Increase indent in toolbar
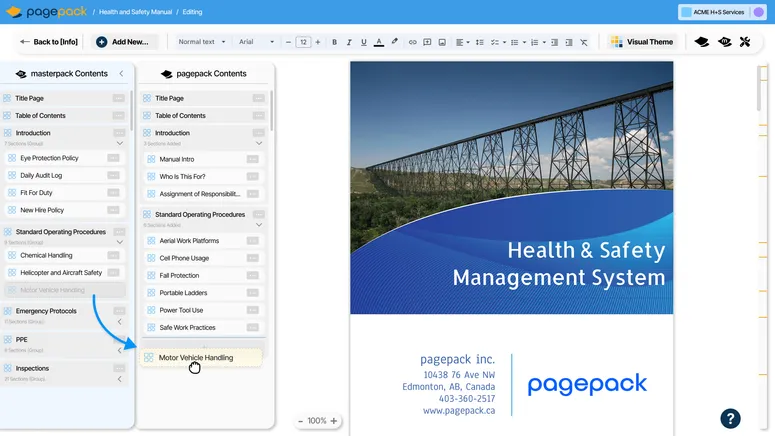The width and height of the screenshot is (775, 436). [x=569, y=42]
